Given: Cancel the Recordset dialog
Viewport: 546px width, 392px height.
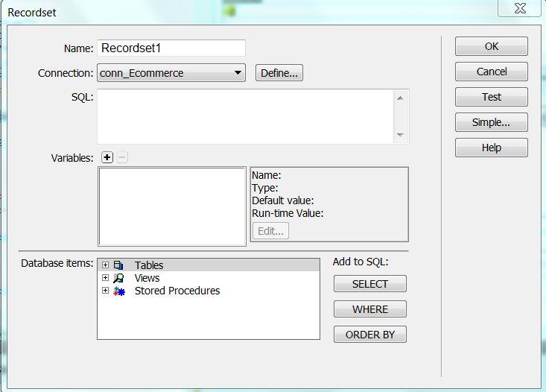Looking at the screenshot, I should (x=492, y=72).
